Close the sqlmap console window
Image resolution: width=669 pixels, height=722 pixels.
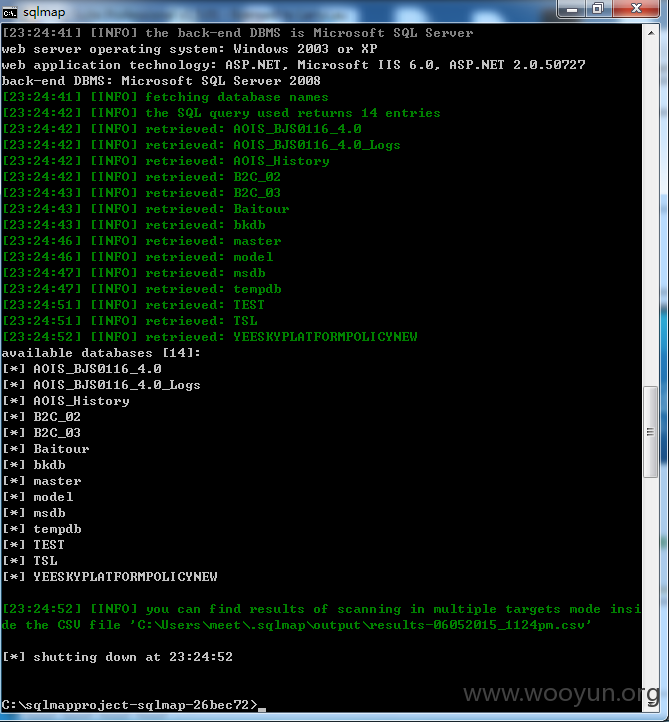tap(636, 9)
